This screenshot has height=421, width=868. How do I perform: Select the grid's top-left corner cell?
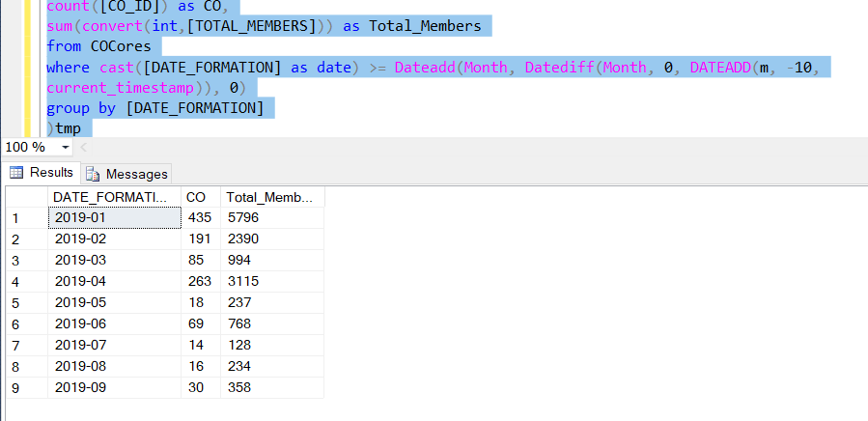(x=27, y=197)
